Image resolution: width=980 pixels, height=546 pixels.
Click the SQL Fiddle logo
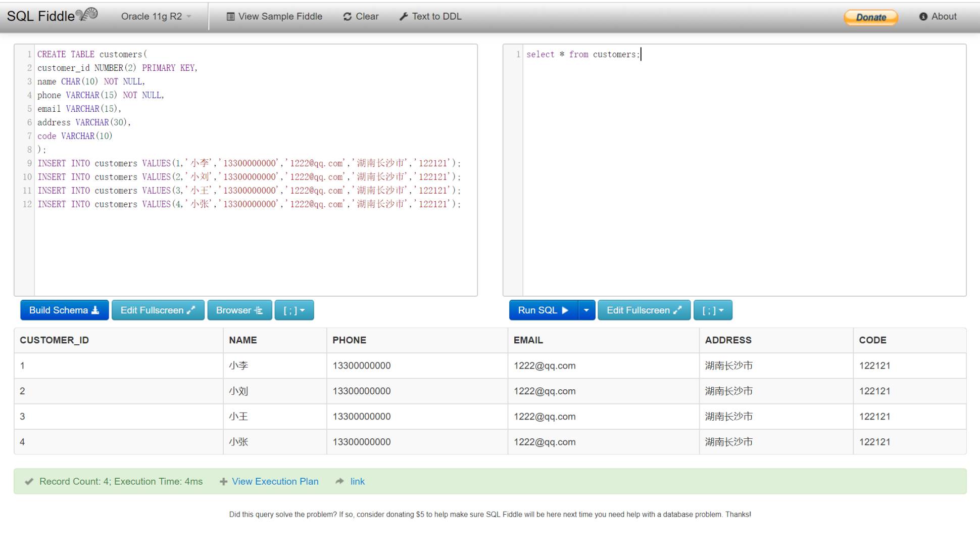pos(52,16)
